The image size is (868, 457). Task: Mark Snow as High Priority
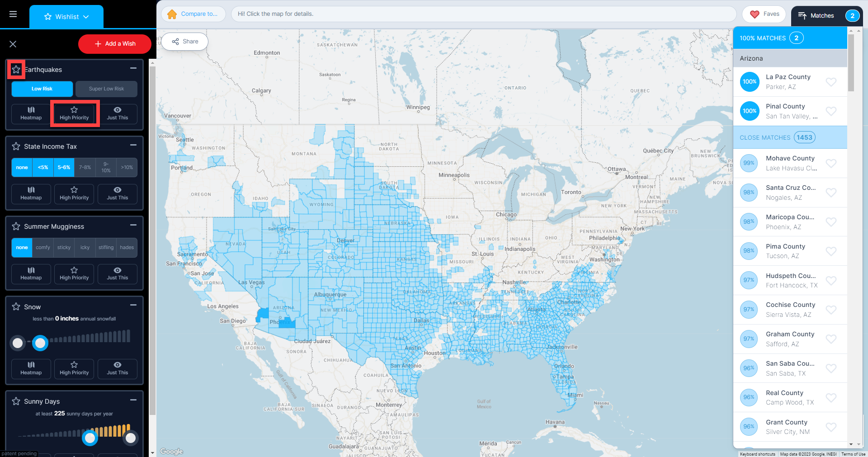(x=74, y=369)
